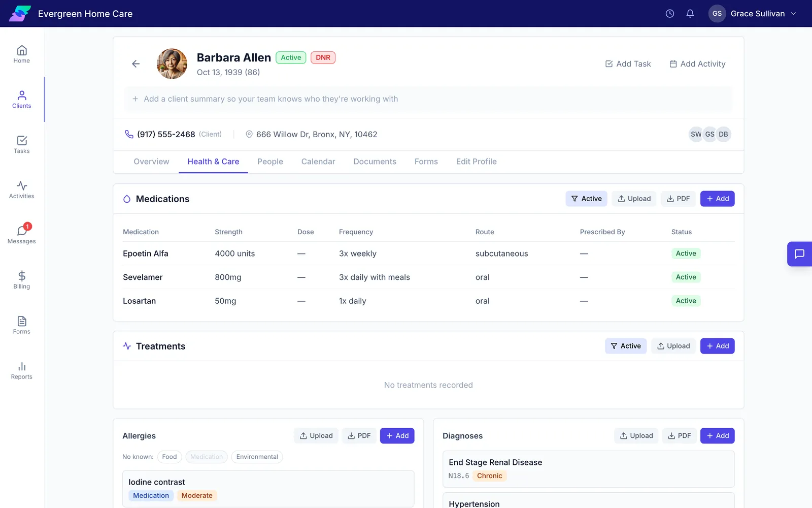The width and height of the screenshot is (812, 508).
Task: Add a new allergy
Action: (x=397, y=436)
